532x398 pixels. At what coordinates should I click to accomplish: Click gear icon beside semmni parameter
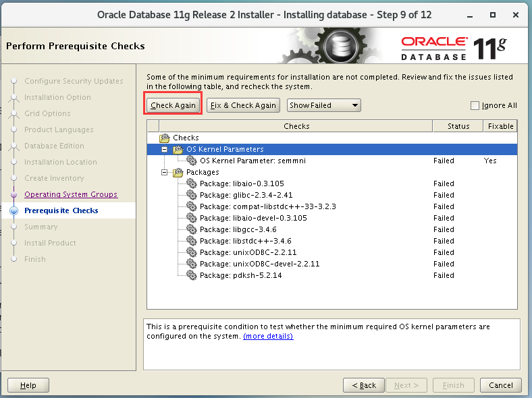pyautogui.click(x=191, y=161)
